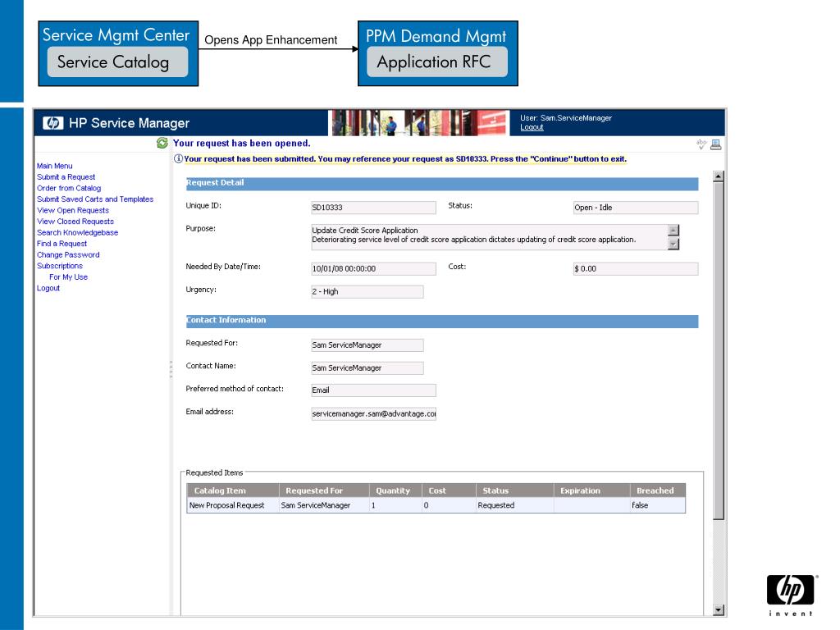Screen dimensions: 840x630
Task: Click the Contact Name field
Action: [x=367, y=368]
